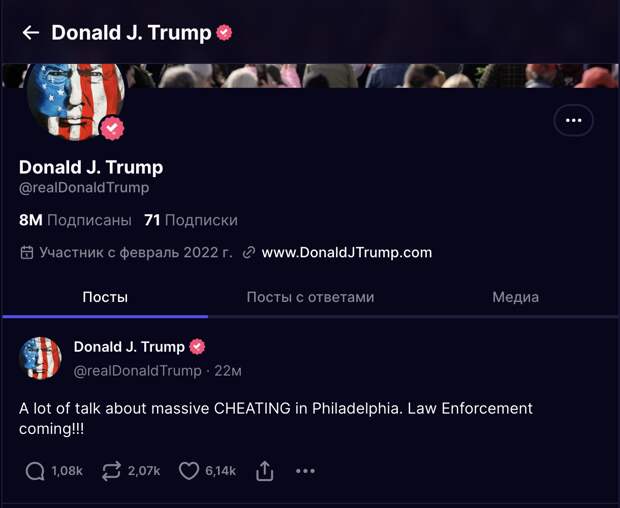
Task: View the 8M Подписаны followers list
Action: tap(75, 220)
